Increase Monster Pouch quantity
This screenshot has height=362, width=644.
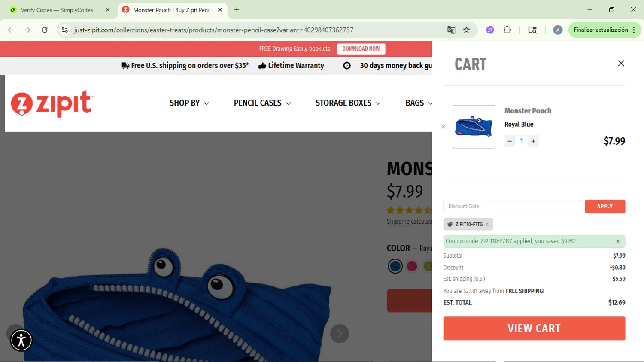[x=533, y=141]
